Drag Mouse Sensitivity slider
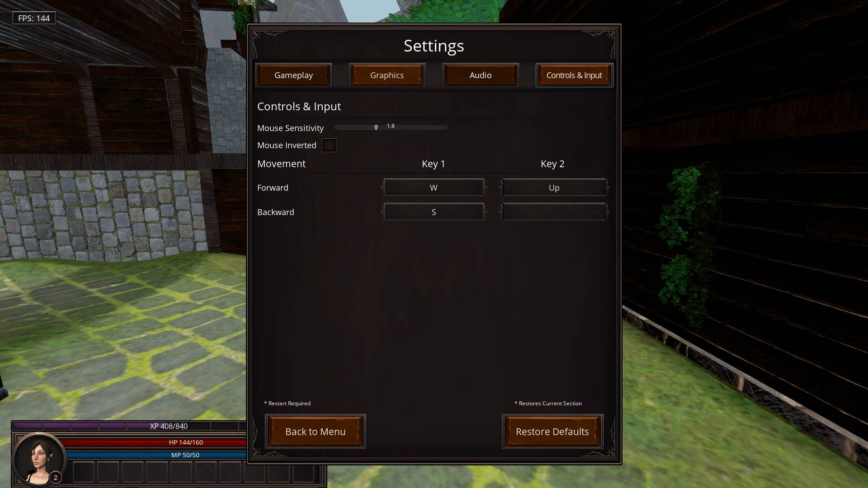868x488 pixels. 376,127
